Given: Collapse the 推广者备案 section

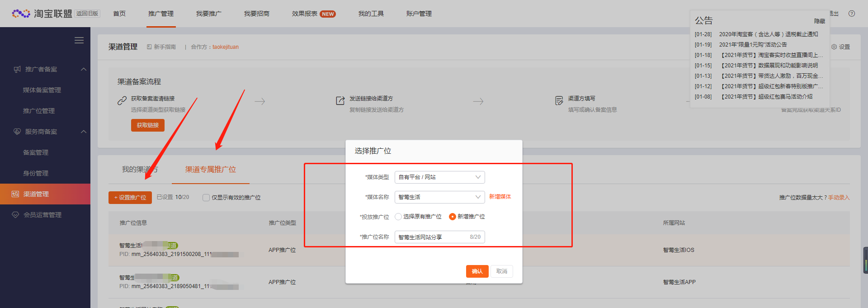Looking at the screenshot, I should (x=84, y=69).
